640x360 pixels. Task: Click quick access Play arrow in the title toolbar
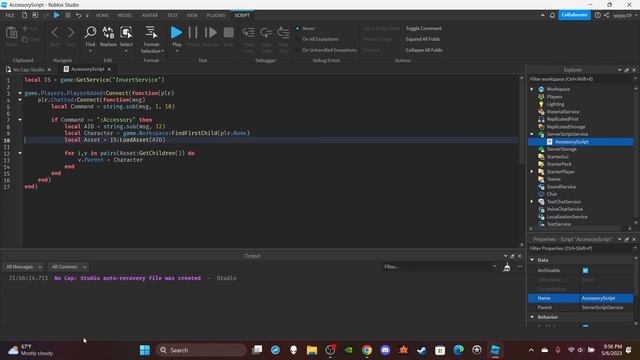pos(57,15)
